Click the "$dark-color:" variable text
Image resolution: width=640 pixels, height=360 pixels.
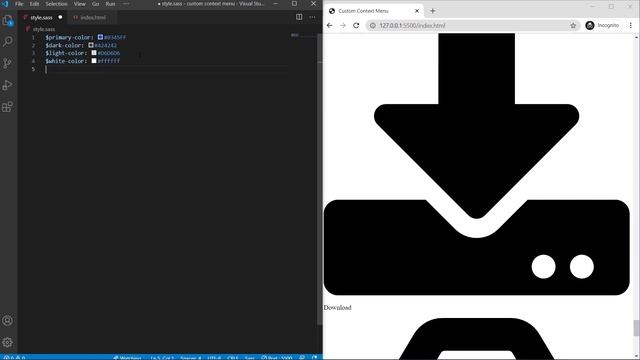[x=64, y=45]
